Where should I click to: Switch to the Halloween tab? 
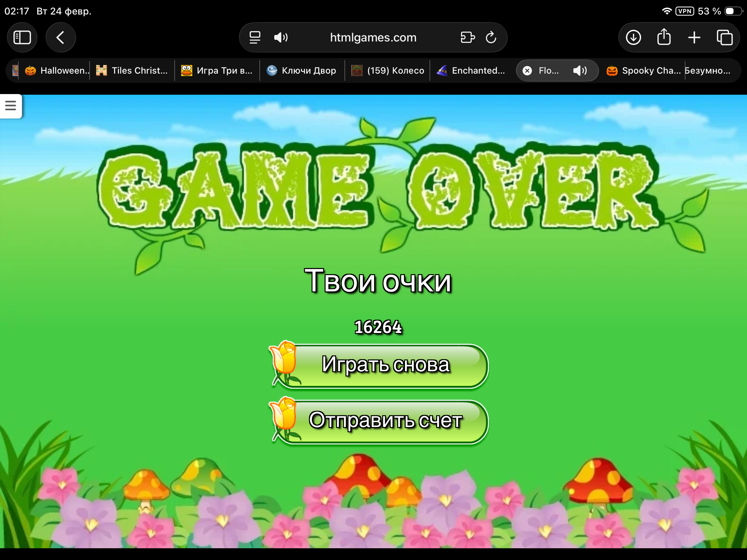[55, 71]
